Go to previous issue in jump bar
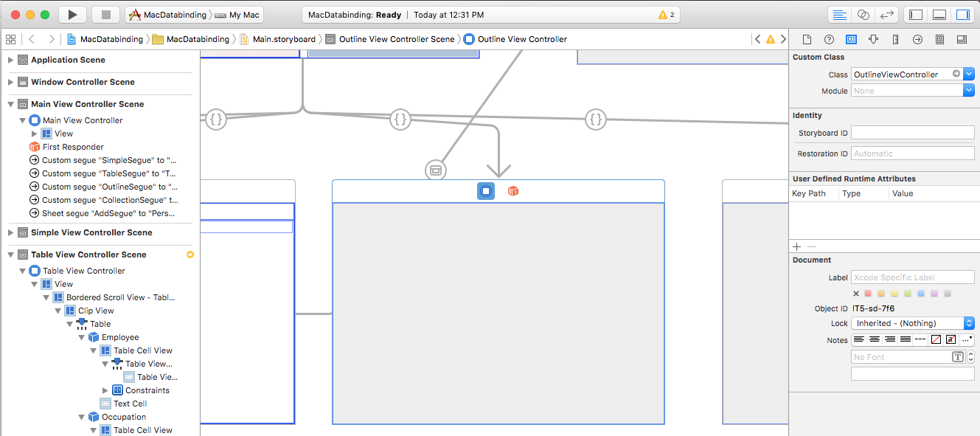 click(757, 39)
